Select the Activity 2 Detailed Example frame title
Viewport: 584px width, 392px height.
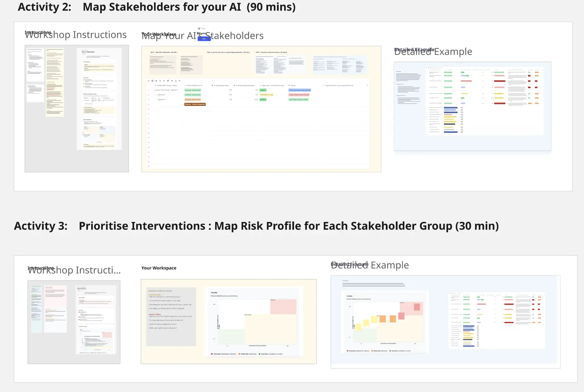(x=433, y=52)
